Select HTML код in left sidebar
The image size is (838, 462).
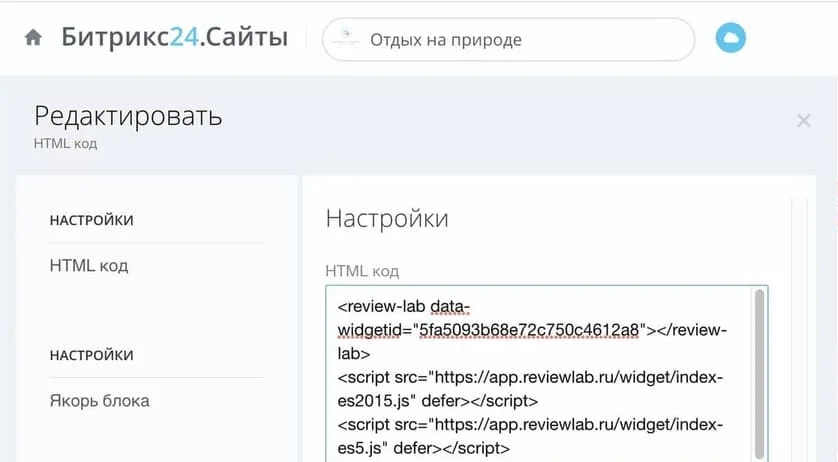coord(89,266)
